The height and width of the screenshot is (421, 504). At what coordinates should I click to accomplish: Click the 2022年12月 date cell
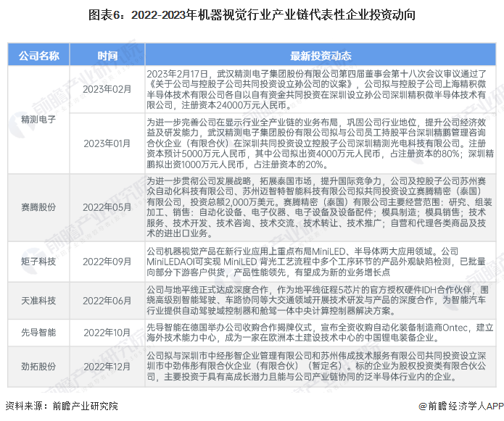click(x=107, y=367)
